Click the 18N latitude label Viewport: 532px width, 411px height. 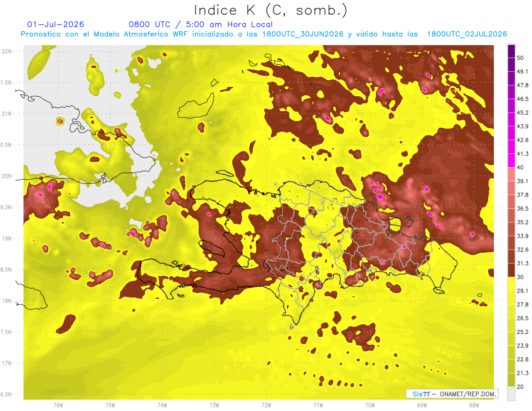click(x=7, y=301)
